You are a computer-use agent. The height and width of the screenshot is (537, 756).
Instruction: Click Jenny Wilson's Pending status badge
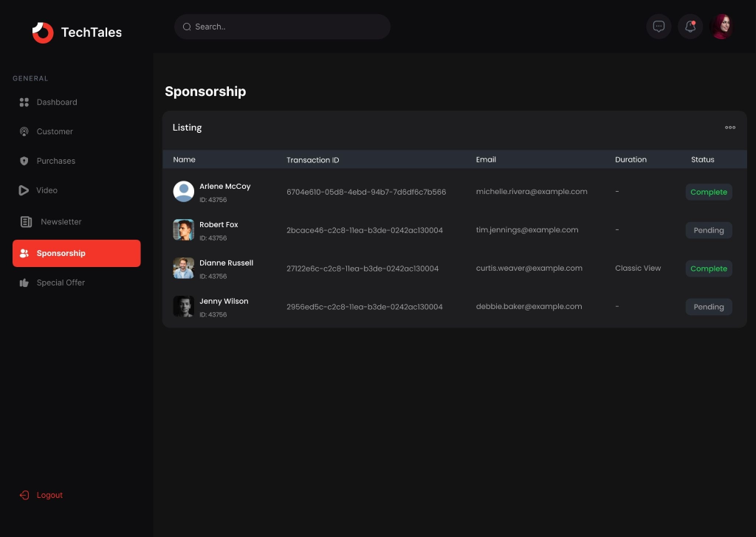[x=709, y=307]
